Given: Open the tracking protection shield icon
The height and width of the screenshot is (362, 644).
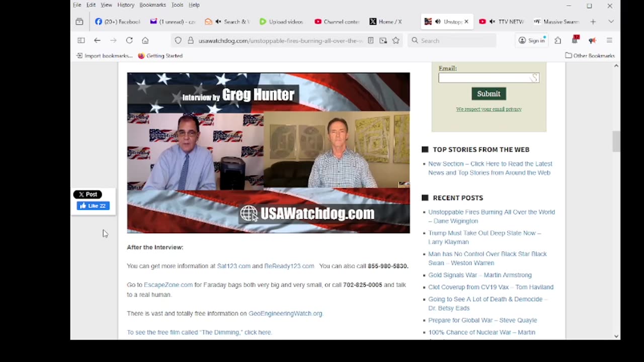Looking at the screenshot, I should [x=178, y=40].
